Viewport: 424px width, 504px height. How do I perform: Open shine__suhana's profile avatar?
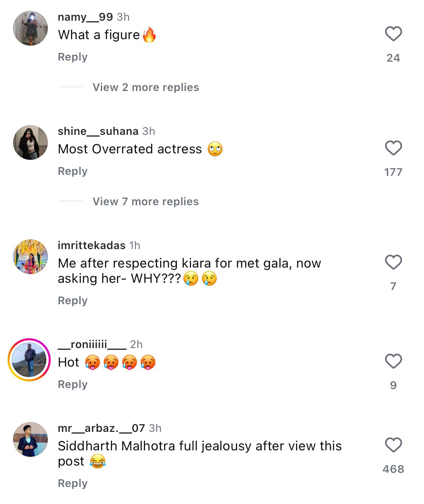[x=30, y=142]
